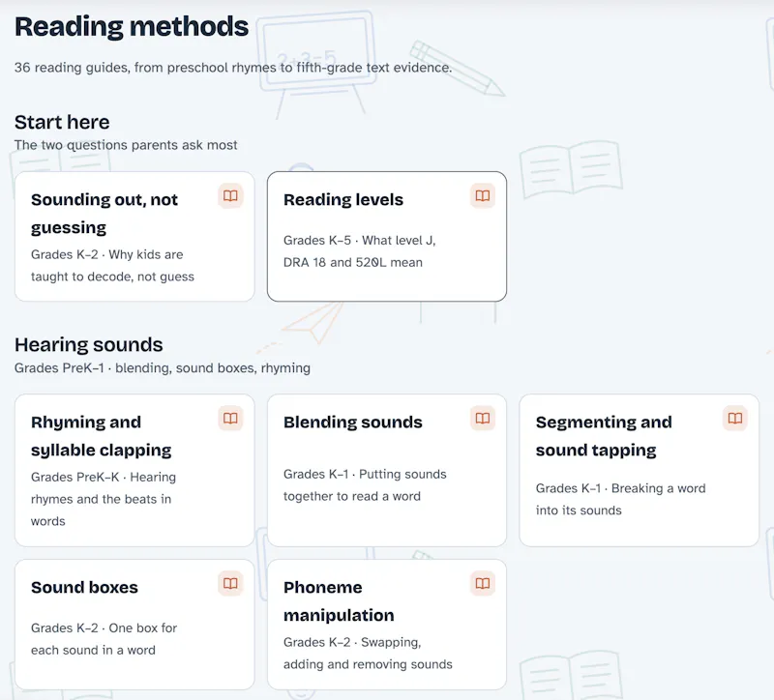The height and width of the screenshot is (700, 774).
Task: Click book icon on Sounding out card
Action: 230,196
